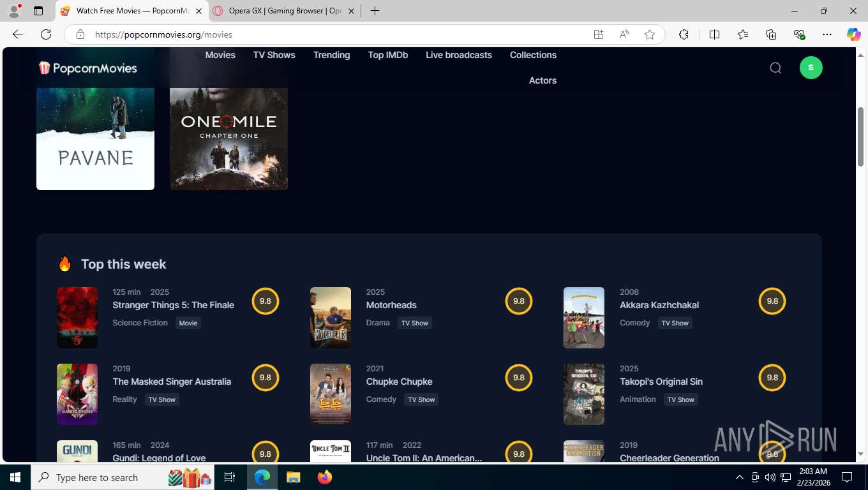Show hidden system tray icons chevron
Screen dimensions: 868x490
[739, 477]
